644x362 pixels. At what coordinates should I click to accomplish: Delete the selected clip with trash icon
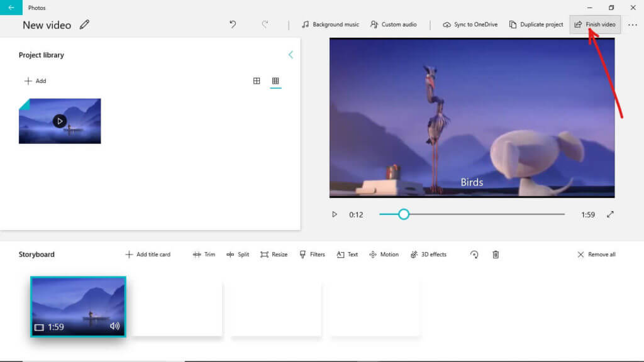[496, 255]
